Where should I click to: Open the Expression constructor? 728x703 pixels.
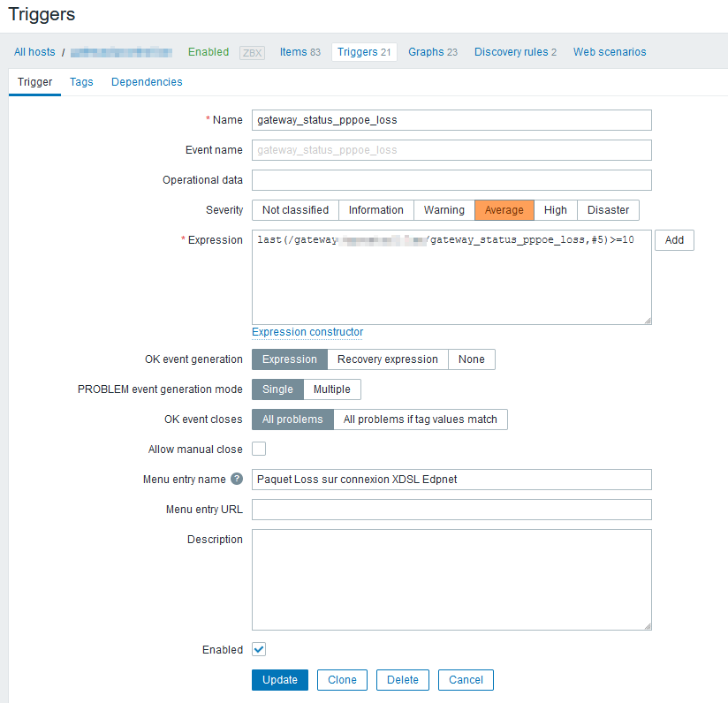(307, 332)
